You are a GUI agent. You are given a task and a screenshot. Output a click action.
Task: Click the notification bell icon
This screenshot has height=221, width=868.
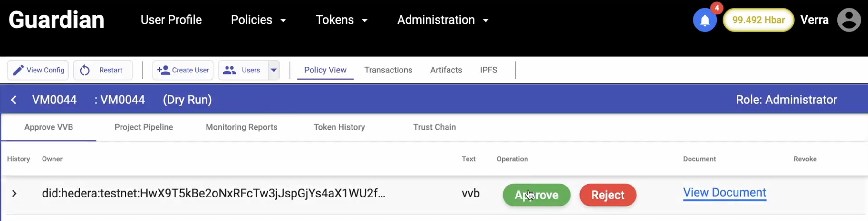pos(705,20)
